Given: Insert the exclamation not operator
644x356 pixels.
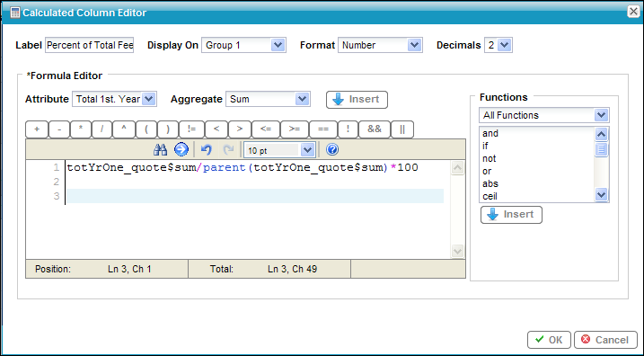Looking at the screenshot, I should point(348,129).
